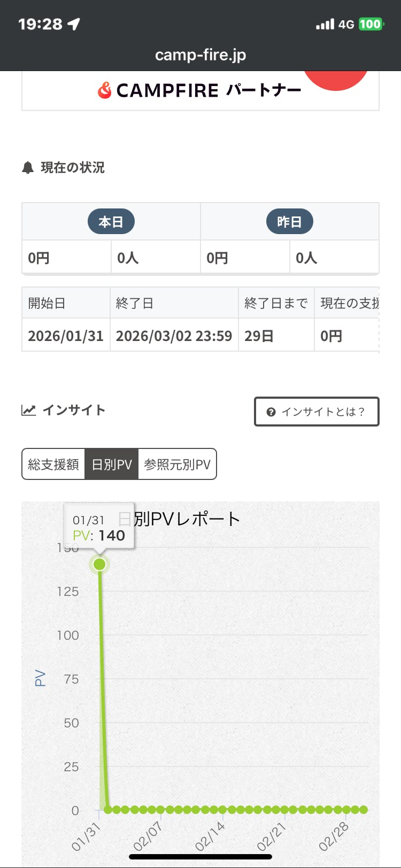Tap the camp-fire.jp address bar
Viewport: 401px width, 868px height.
tap(200, 55)
